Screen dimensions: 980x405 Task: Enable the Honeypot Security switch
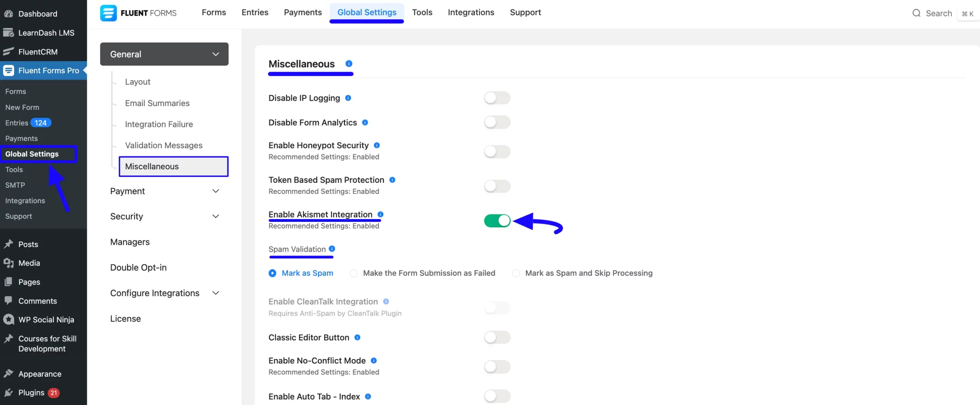(497, 152)
